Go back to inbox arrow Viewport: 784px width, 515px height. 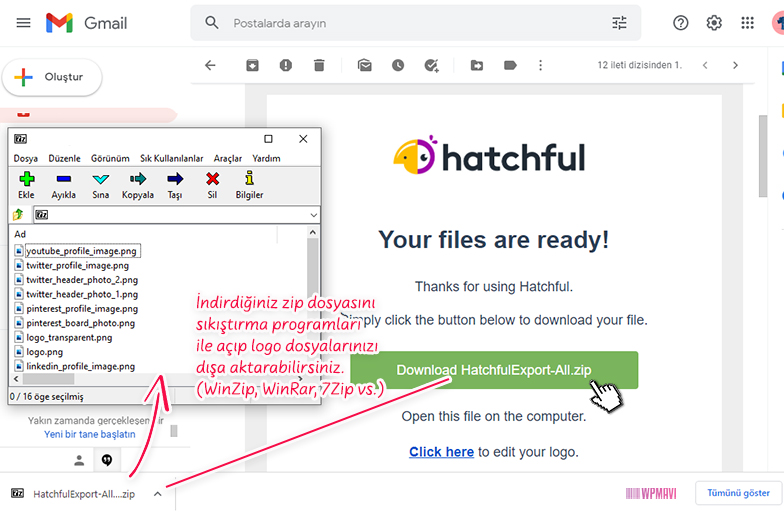coord(210,65)
